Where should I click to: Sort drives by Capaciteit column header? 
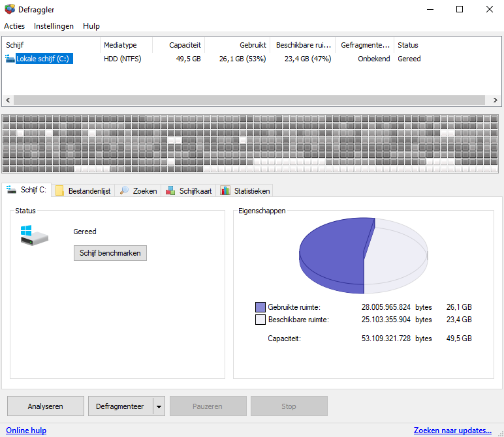click(178, 45)
